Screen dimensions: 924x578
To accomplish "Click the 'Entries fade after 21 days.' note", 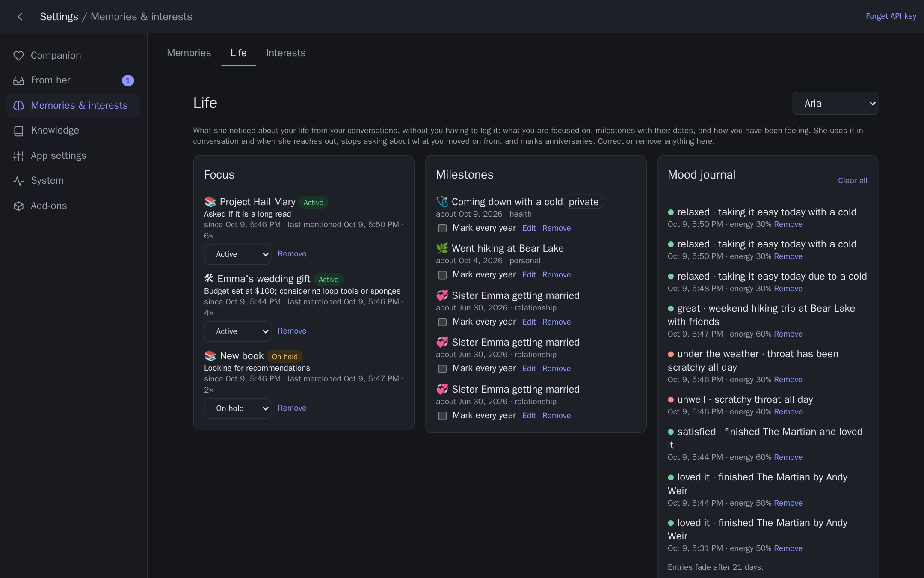I will [x=715, y=567].
